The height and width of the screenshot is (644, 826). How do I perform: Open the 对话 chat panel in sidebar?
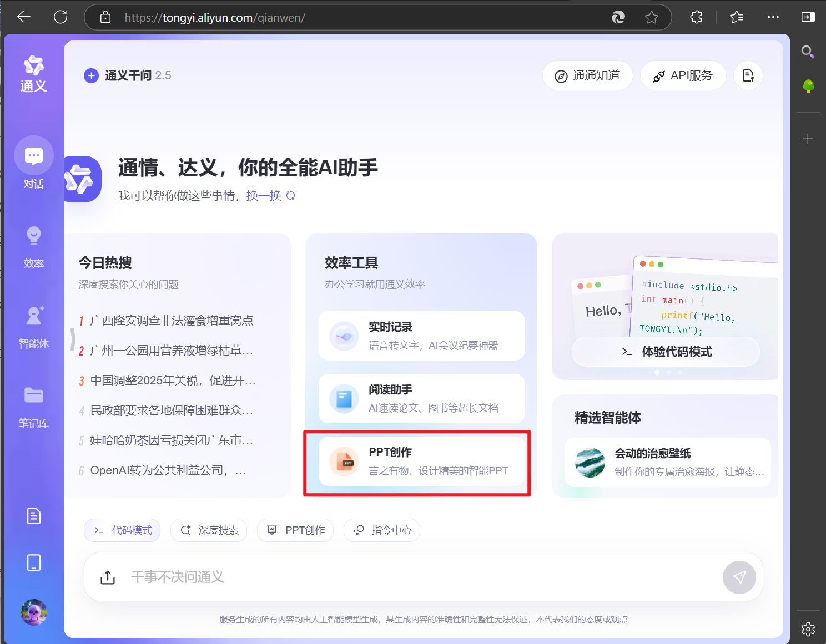tap(33, 164)
